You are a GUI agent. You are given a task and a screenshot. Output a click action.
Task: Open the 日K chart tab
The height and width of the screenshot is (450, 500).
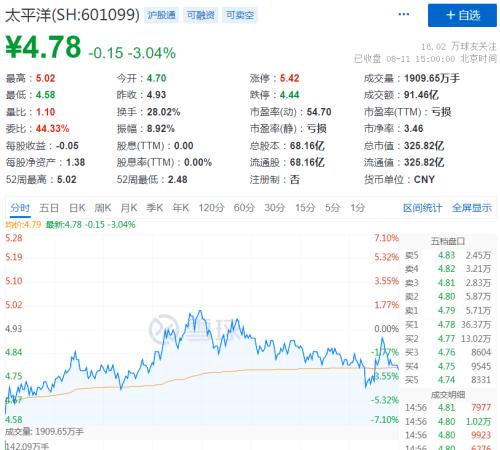[x=77, y=208]
